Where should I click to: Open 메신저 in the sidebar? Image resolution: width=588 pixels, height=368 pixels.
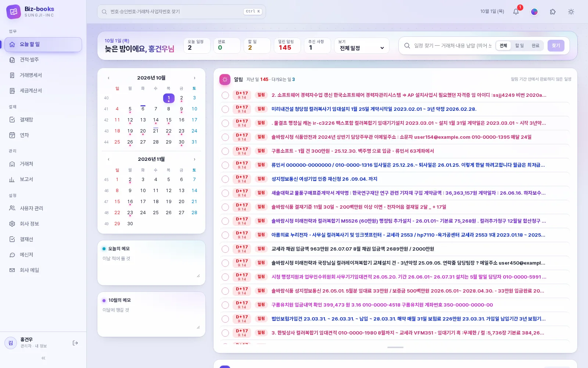pyautogui.click(x=43, y=255)
